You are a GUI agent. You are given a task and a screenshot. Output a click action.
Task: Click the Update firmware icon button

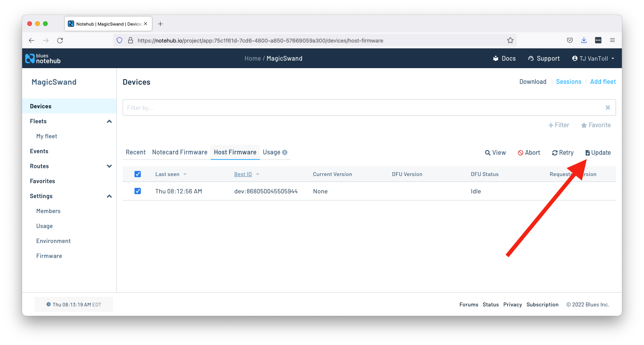pos(598,153)
